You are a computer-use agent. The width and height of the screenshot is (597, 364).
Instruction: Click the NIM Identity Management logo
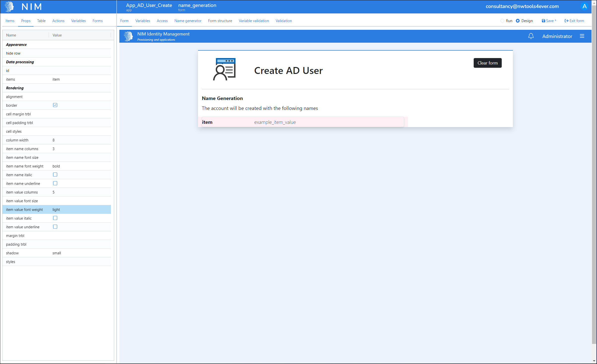tap(128, 36)
